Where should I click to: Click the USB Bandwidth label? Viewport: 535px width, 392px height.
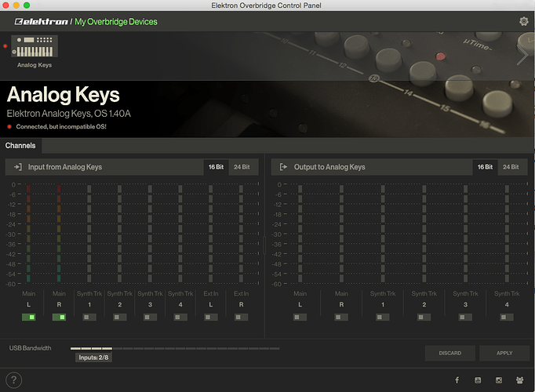30,348
